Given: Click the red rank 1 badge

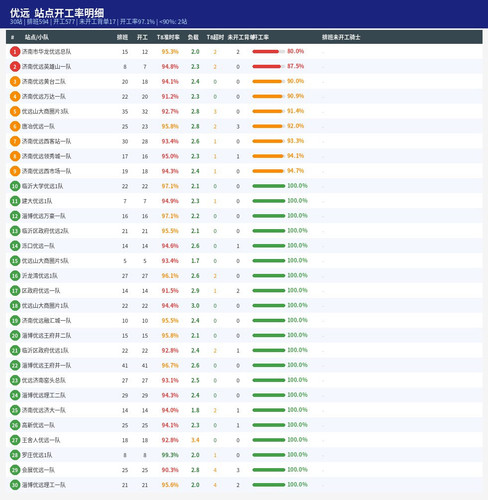Looking at the screenshot, I should (15, 52).
